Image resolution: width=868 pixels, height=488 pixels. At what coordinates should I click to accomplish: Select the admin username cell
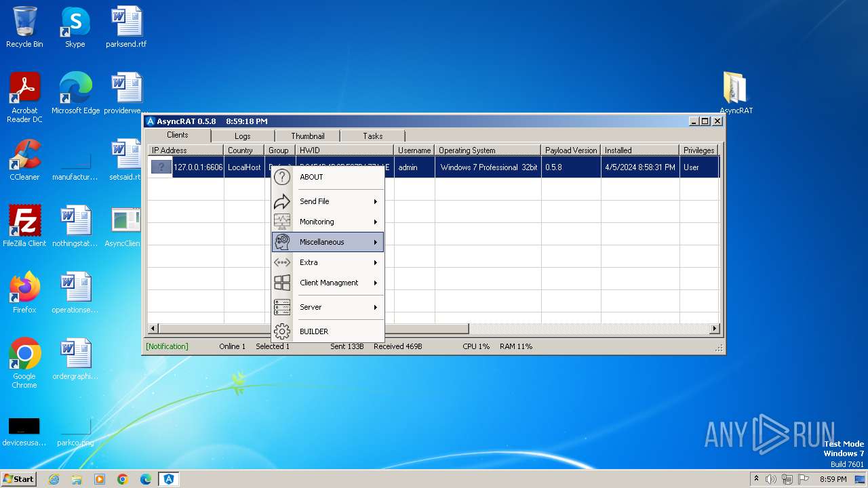(x=414, y=167)
